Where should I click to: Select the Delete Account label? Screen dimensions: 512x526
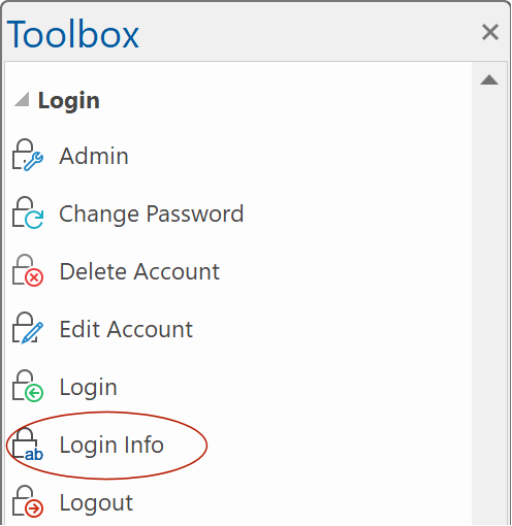(x=140, y=271)
